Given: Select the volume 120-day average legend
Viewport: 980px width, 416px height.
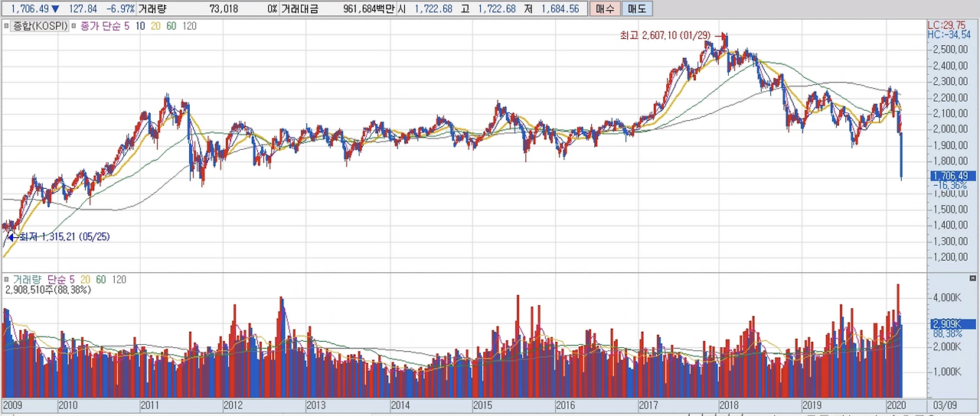Looking at the screenshot, I should (x=119, y=280).
